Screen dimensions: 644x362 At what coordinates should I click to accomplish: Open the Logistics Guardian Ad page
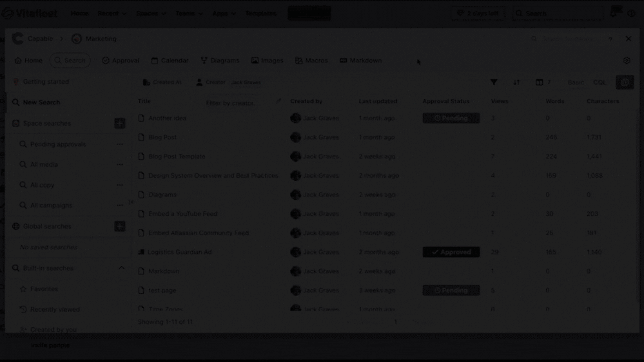pyautogui.click(x=179, y=252)
